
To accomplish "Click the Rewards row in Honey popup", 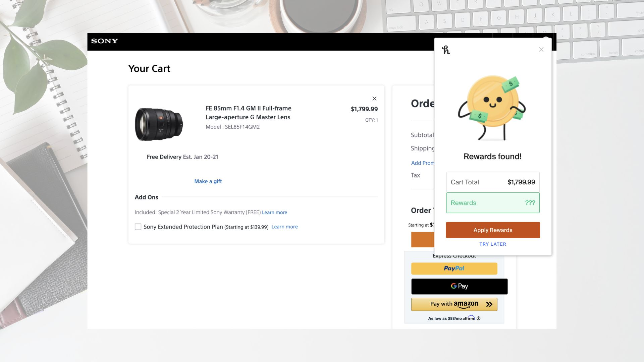I will [x=492, y=203].
